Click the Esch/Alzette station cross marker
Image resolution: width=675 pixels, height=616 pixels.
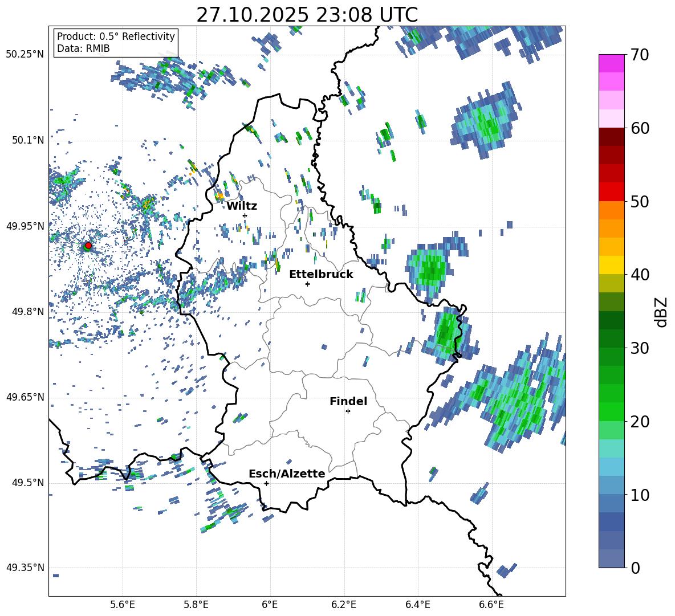[266, 483]
